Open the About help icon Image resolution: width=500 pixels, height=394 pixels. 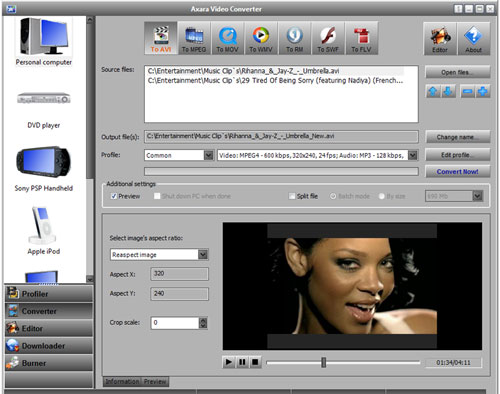473,38
